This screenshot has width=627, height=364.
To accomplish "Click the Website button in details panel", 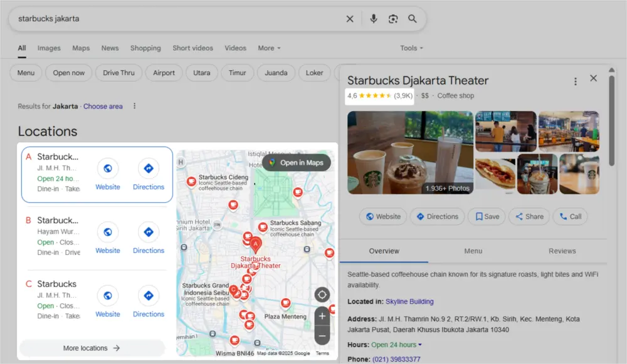I will point(383,217).
